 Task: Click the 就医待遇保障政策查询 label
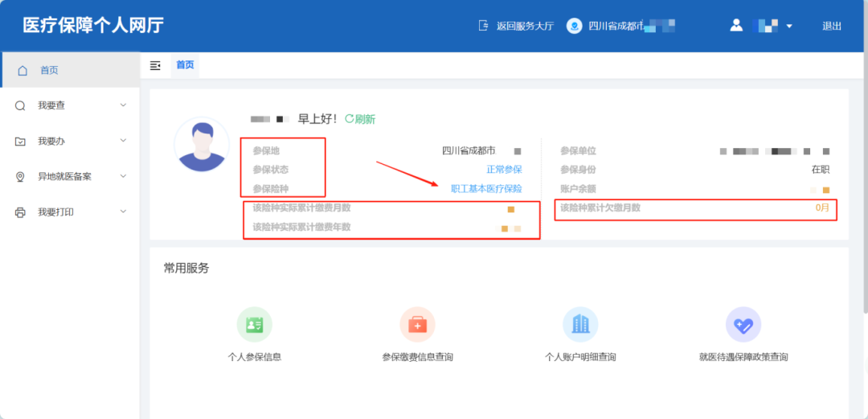tap(743, 358)
